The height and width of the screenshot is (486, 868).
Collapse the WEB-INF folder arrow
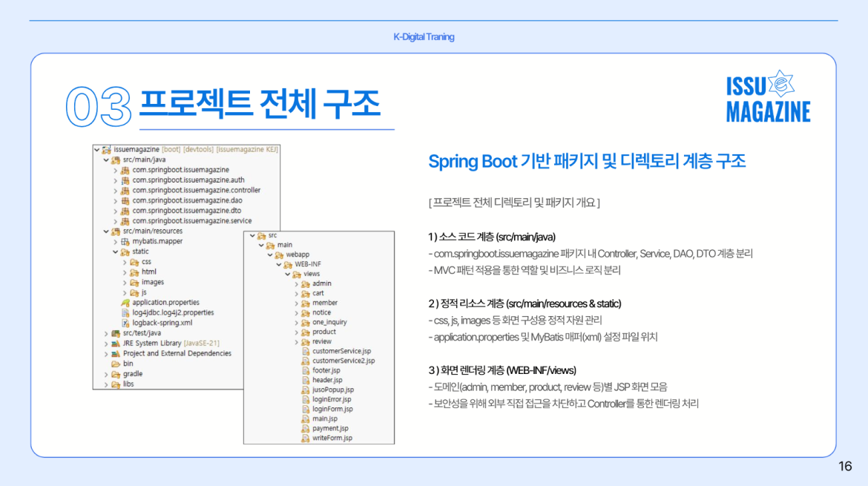pyautogui.click(x=279, y=265)
